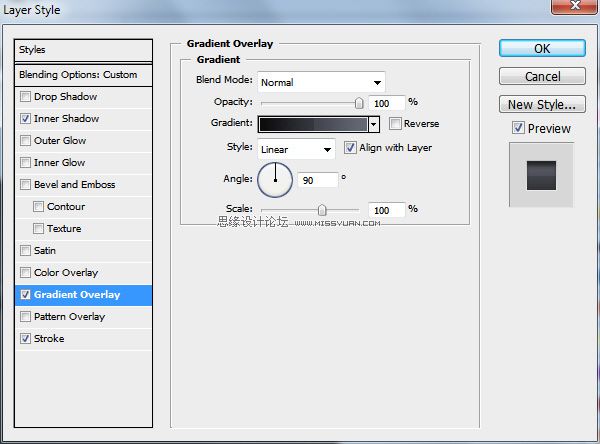Open the Satin settings row

(83, 251)
